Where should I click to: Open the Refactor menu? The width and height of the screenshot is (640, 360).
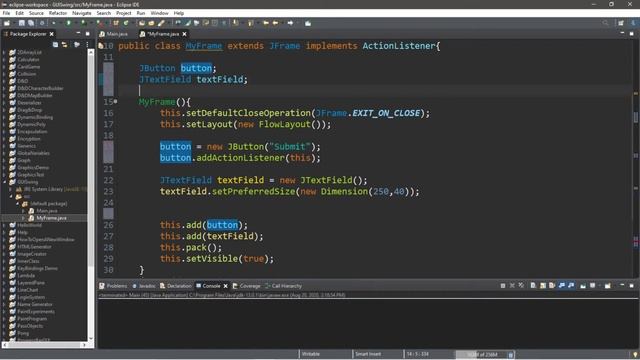tap(58, 13)
